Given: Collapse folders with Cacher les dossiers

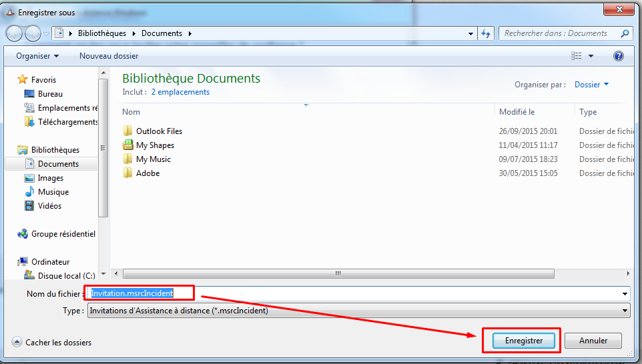Looking at the screenshot, I should click(51, 342).
